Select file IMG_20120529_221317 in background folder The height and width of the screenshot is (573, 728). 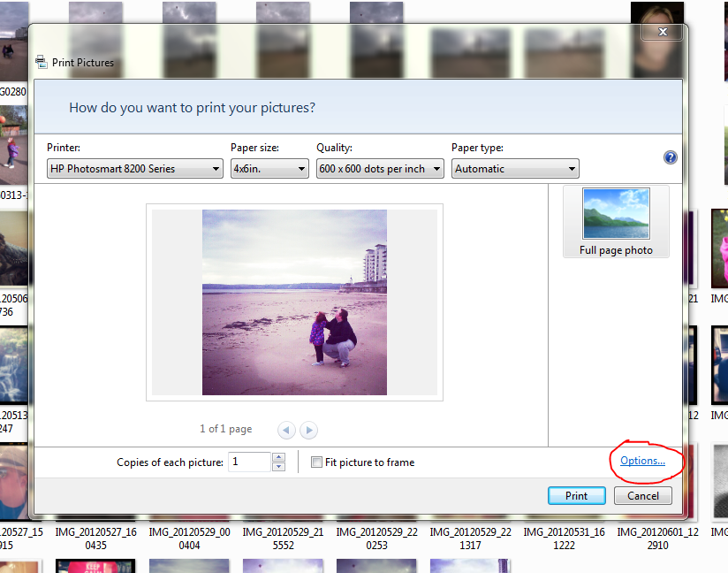(x=470, y=539)
